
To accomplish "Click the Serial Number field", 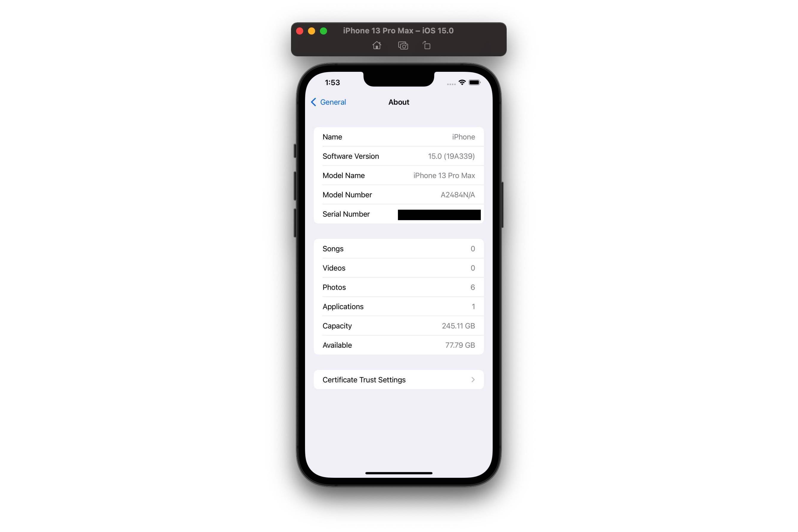I will [x=399, y=214].
